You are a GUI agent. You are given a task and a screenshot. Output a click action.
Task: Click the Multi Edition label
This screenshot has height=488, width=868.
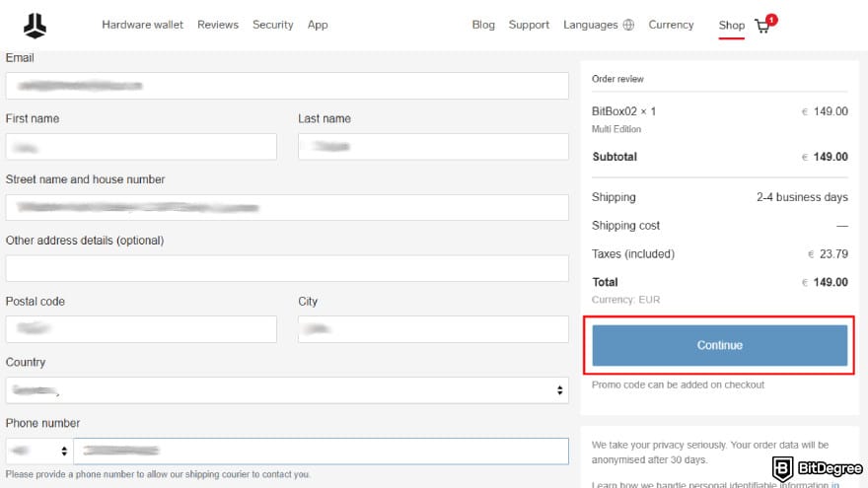tap(616, 129)
